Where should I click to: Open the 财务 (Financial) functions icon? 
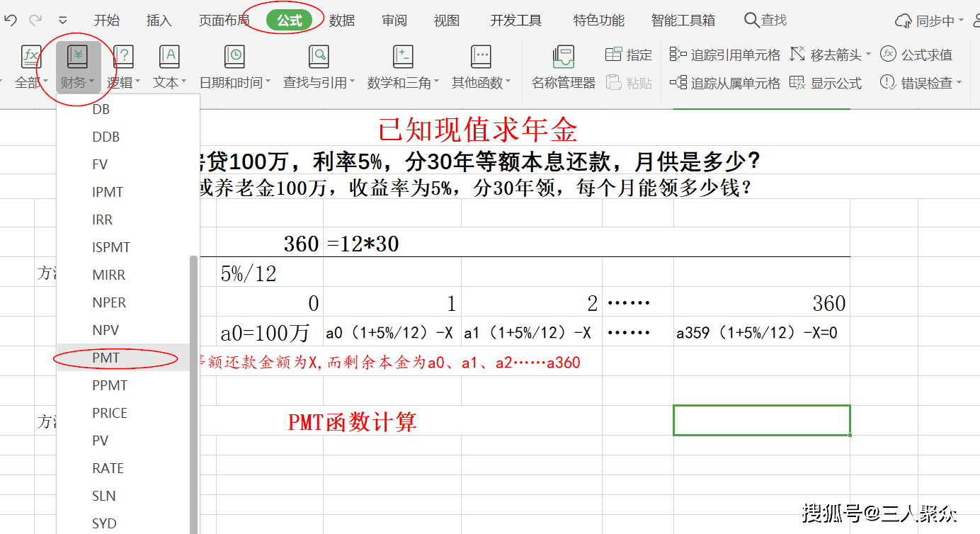pyautogui.click(x=77, y=57)
